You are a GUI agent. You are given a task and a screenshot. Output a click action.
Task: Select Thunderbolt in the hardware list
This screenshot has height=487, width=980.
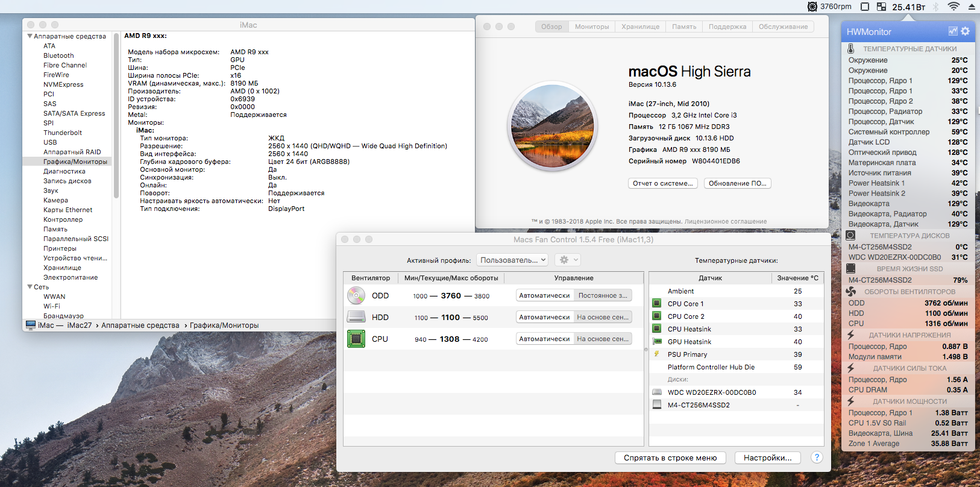point(63,133)
